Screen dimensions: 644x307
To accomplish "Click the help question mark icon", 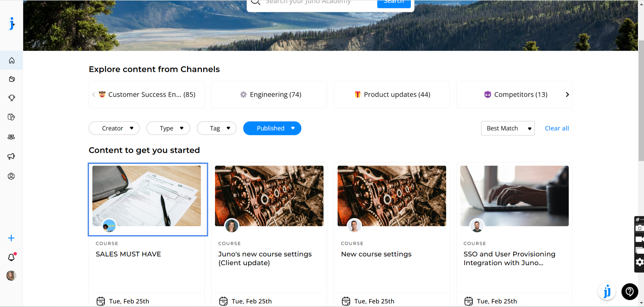I will click(630, 292).
